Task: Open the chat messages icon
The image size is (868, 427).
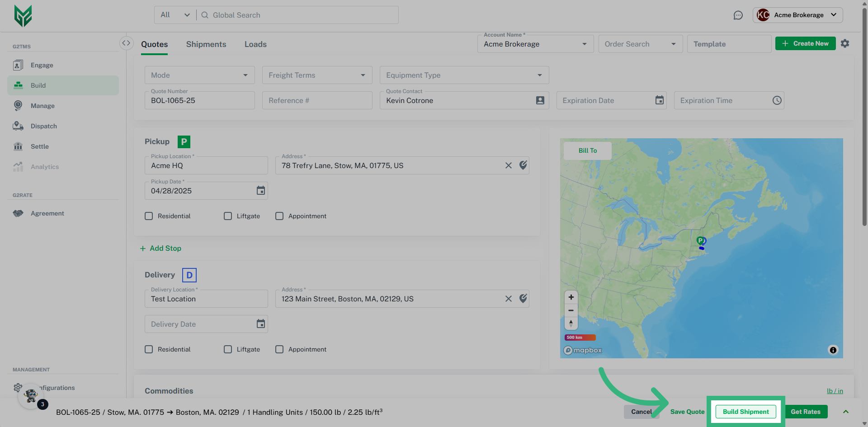Action: pos(738,15)
